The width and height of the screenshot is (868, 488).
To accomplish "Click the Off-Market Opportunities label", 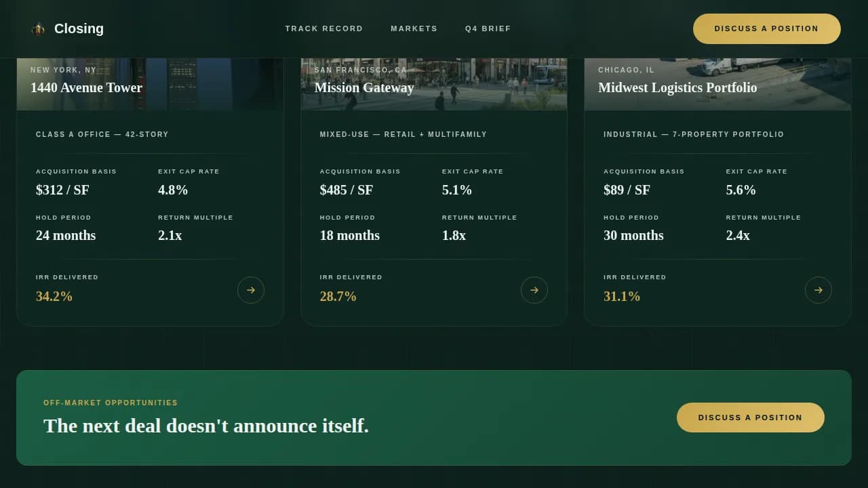I will (x=111, y=403).
